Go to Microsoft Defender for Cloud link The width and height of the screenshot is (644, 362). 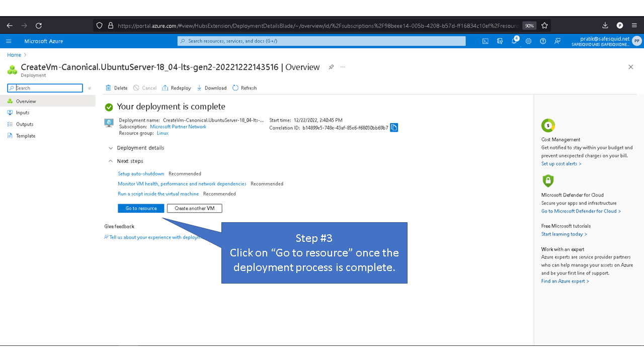pos(581,211)
